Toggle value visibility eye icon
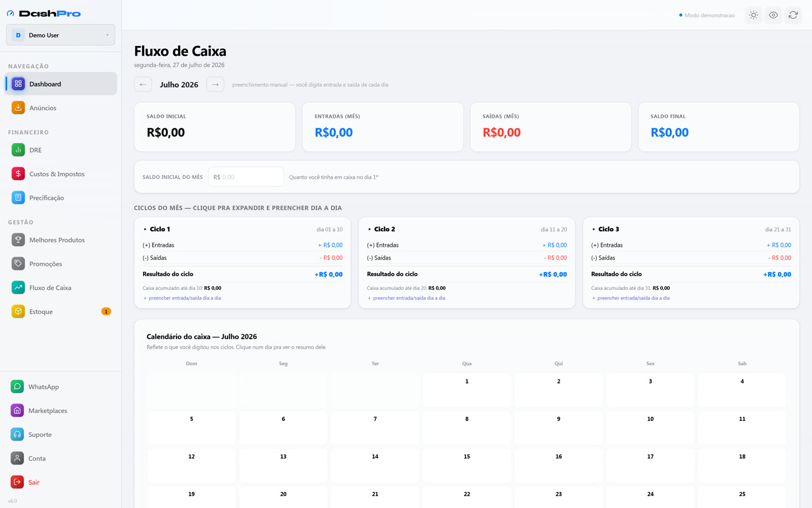The height and width of the screenshot is (508, 812). coord(774,15)
